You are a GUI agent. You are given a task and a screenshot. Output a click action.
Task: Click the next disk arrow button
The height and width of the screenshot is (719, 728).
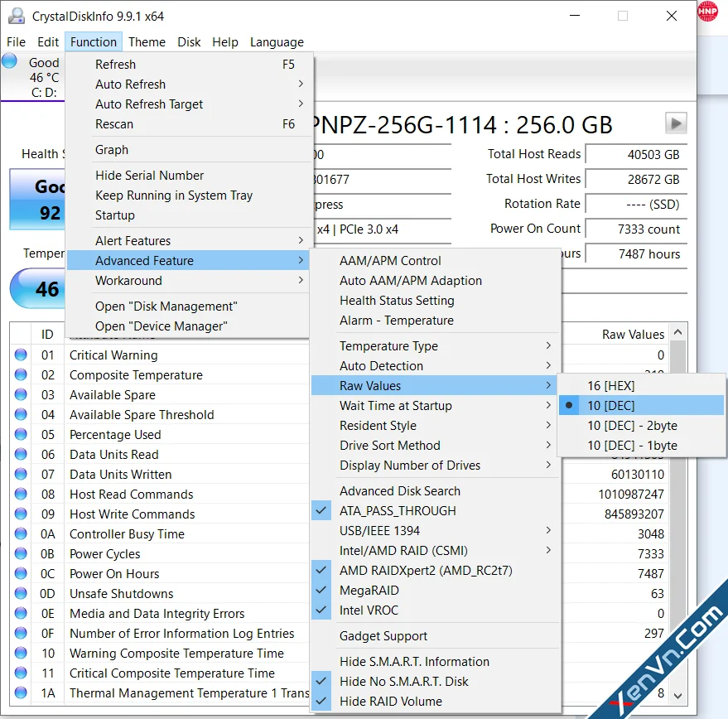point(676,123)
